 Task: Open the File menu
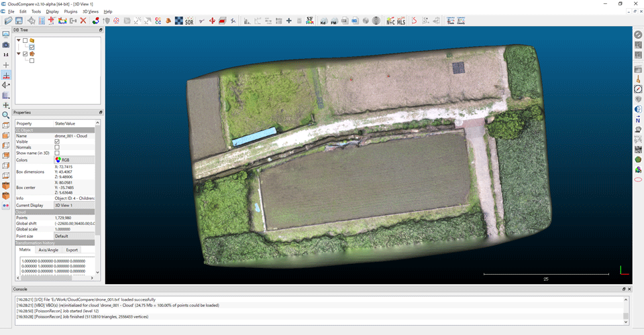[x=11, y=11]
